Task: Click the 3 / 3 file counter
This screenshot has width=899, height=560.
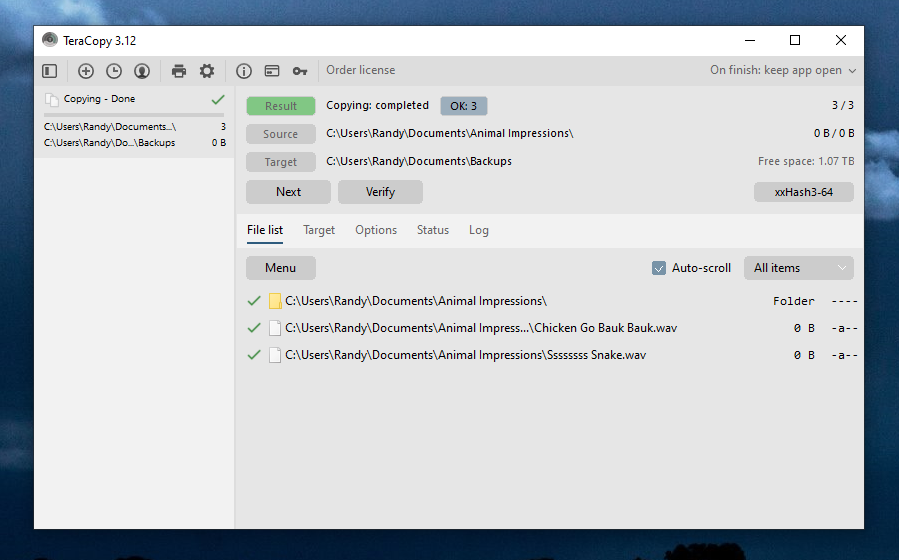Action: [843, 105]
